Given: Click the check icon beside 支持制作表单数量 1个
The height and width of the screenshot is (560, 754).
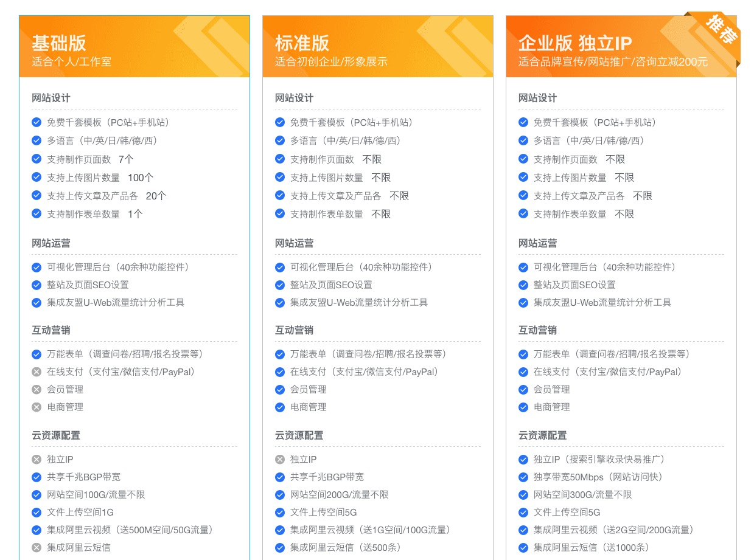Looking at the screenshot, I should click(x=37, y=213).
